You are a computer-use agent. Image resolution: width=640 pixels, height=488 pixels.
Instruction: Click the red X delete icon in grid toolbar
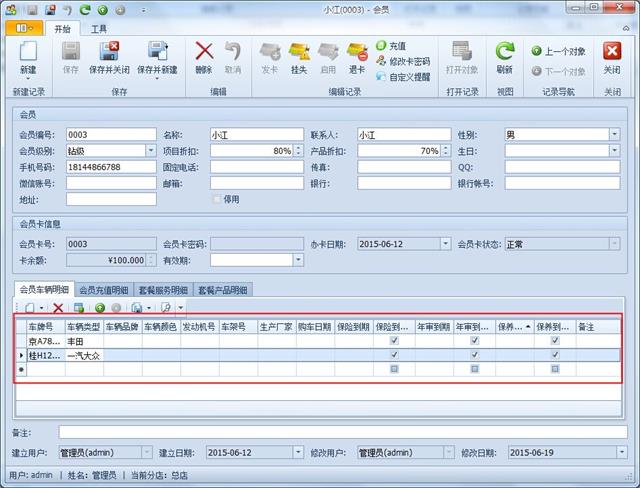pyautogui.click(x=58, y=308)
